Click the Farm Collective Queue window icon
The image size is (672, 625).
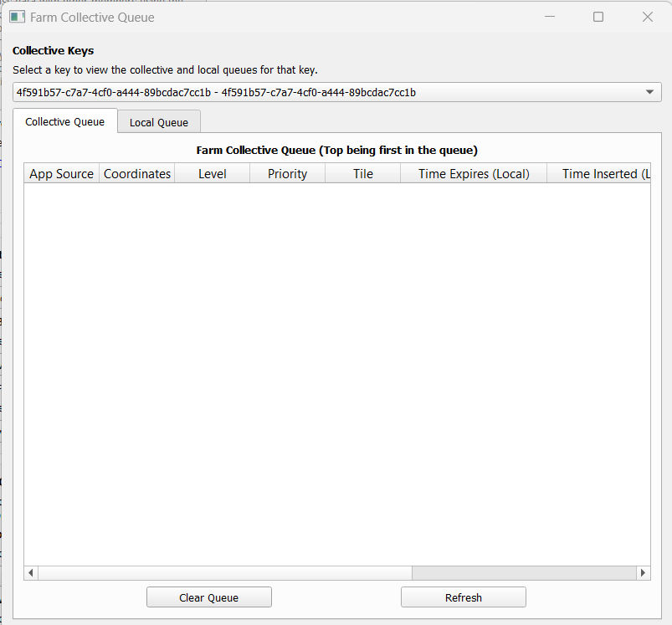tap(17, 17)
